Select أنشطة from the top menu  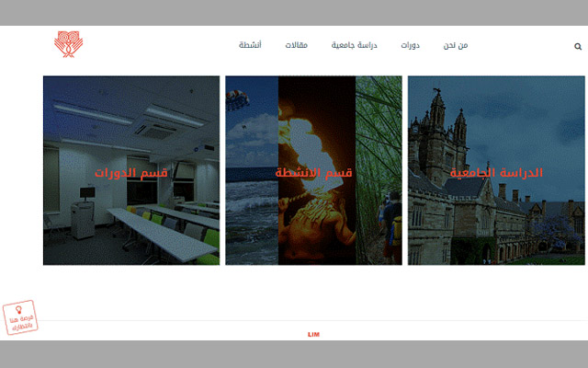[x=250, y=45]
